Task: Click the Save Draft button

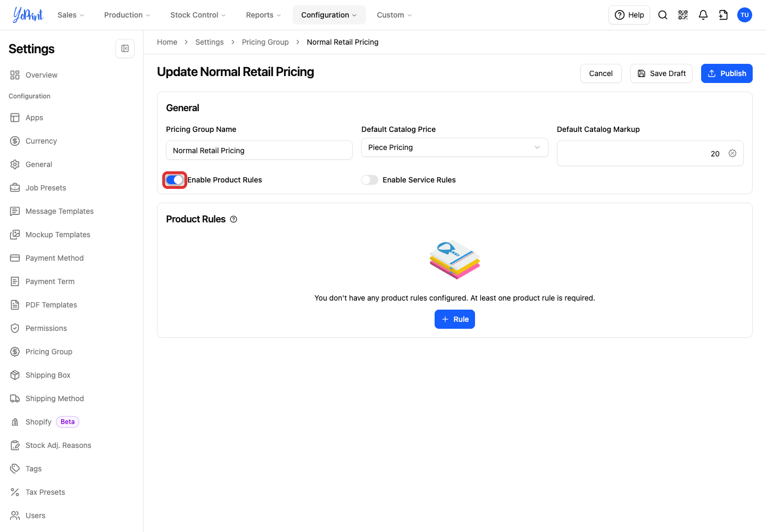Action: click(x=661, y=73)
